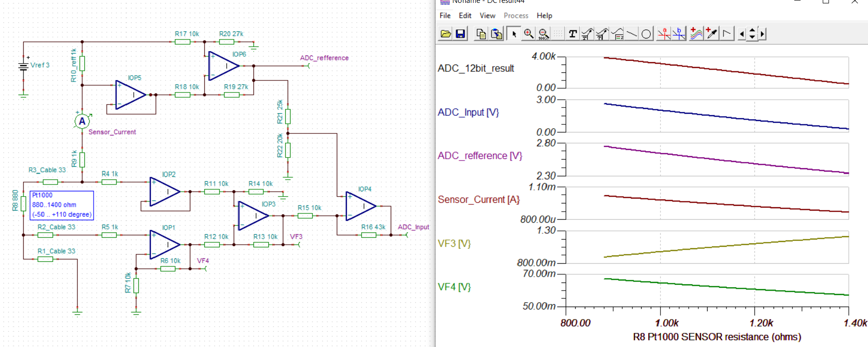Click the Sensor_Current label in the schematic

click(x=112, y=132)
